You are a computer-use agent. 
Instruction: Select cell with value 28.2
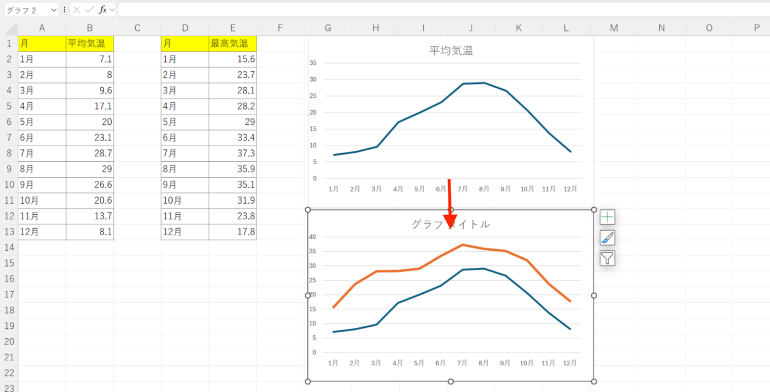232,107
